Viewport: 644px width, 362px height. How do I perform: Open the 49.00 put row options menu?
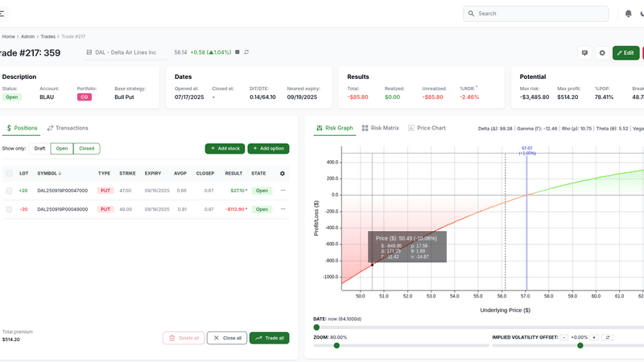(x=283, y=209)
